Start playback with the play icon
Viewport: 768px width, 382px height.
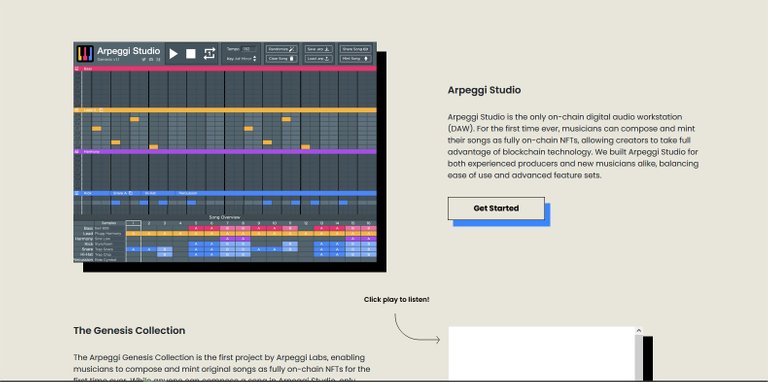pos(173,54)
